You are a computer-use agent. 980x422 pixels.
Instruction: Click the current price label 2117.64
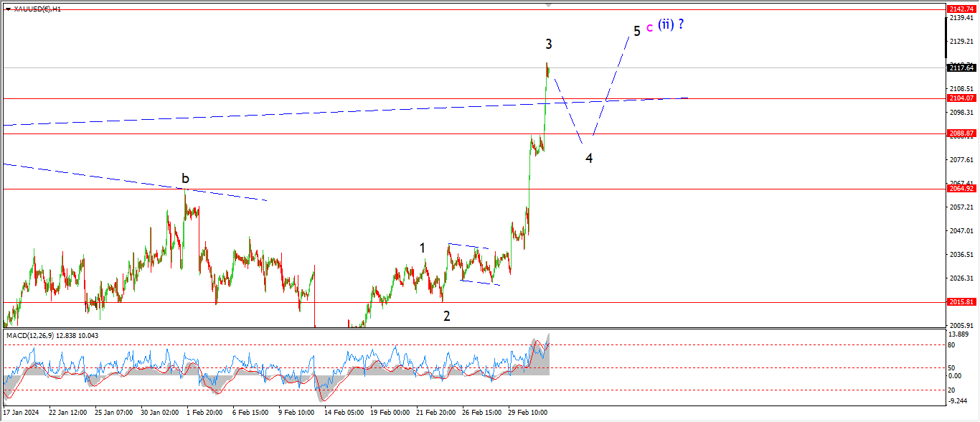tap(961, 68)
